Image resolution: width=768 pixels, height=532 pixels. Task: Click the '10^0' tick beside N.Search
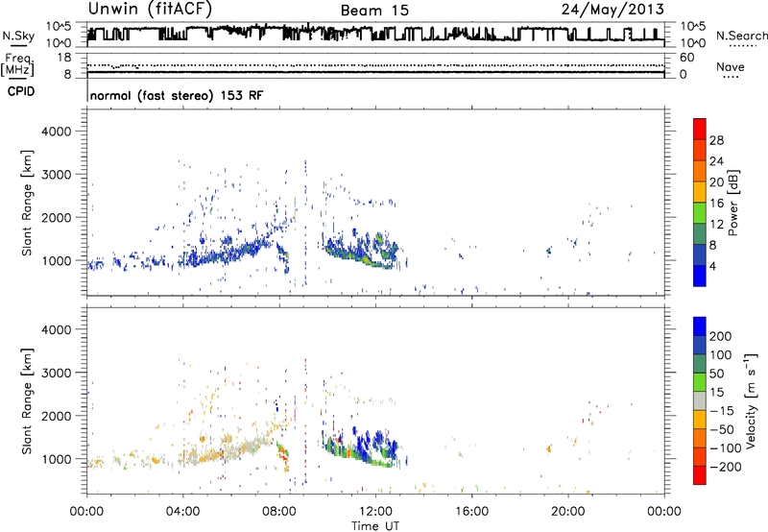(693, 43)
